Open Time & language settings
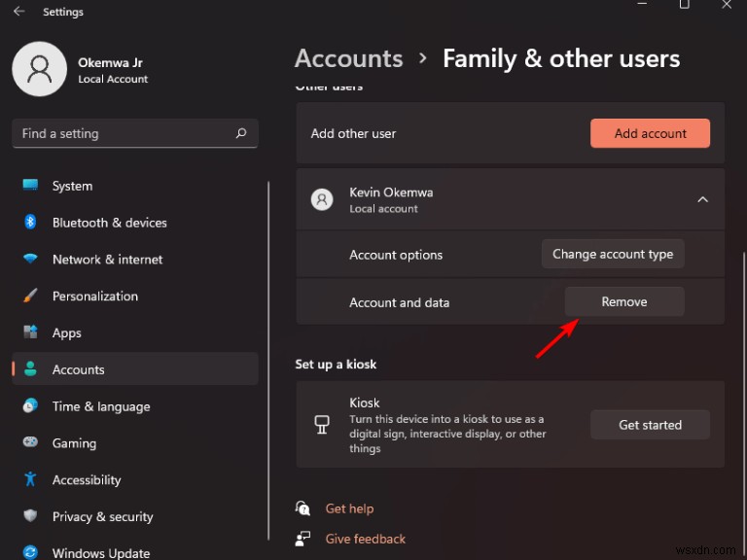This screenshot has height=560, width=747. pos(135,405)
